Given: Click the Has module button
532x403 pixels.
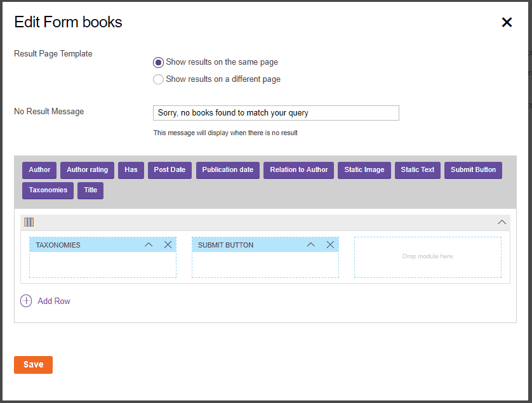Looking at the screenshot, I should coord(131,170).
